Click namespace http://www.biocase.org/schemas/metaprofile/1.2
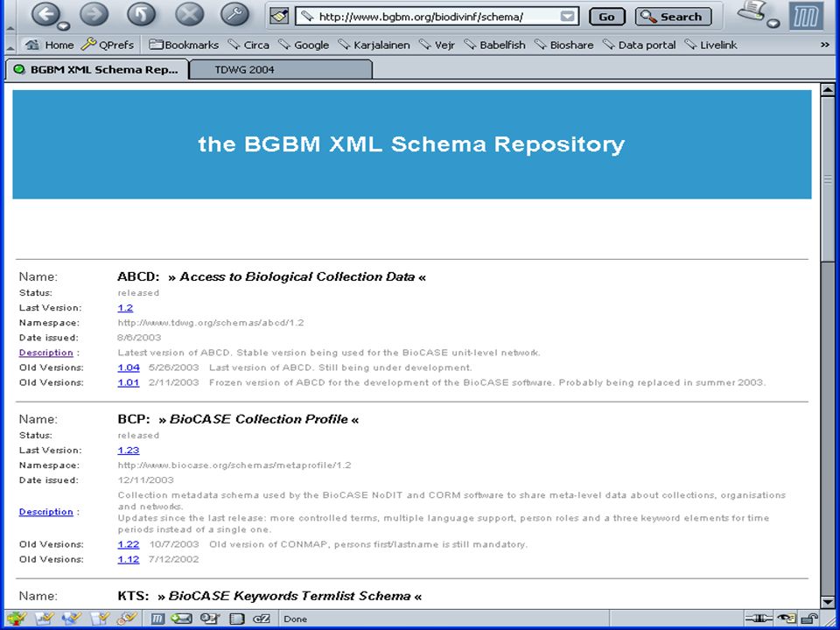This screenshot has height=630, width=840. coord(234,465)
